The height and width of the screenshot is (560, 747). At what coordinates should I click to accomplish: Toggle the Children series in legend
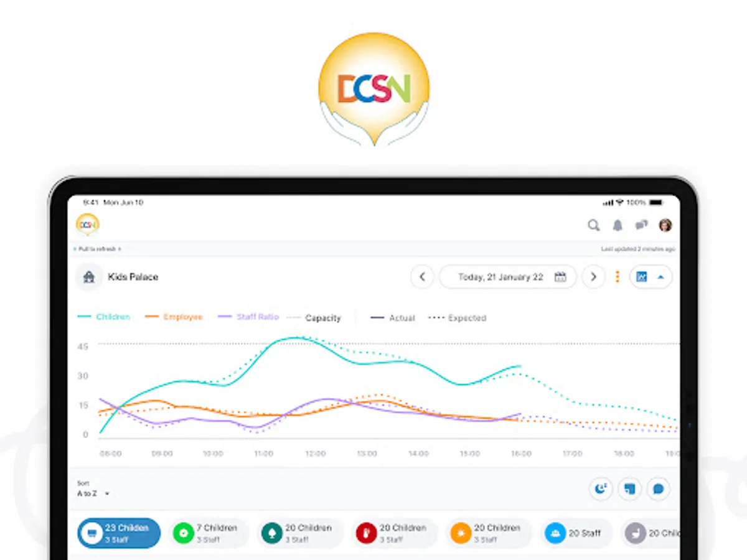pyautogui.click(x=103, y=317)
